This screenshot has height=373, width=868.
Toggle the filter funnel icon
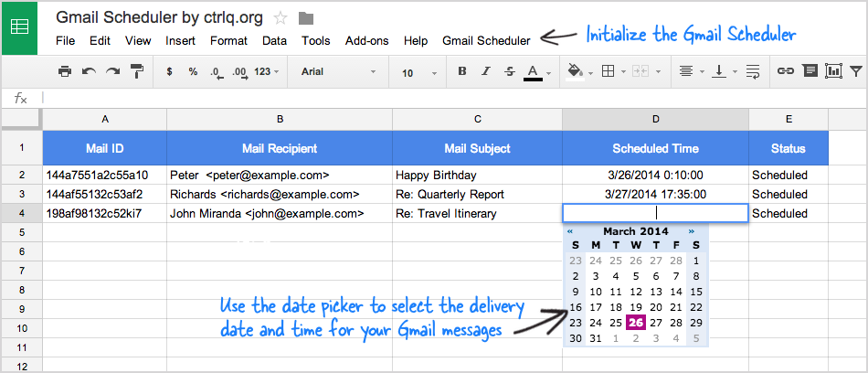(x=856, y=71)
